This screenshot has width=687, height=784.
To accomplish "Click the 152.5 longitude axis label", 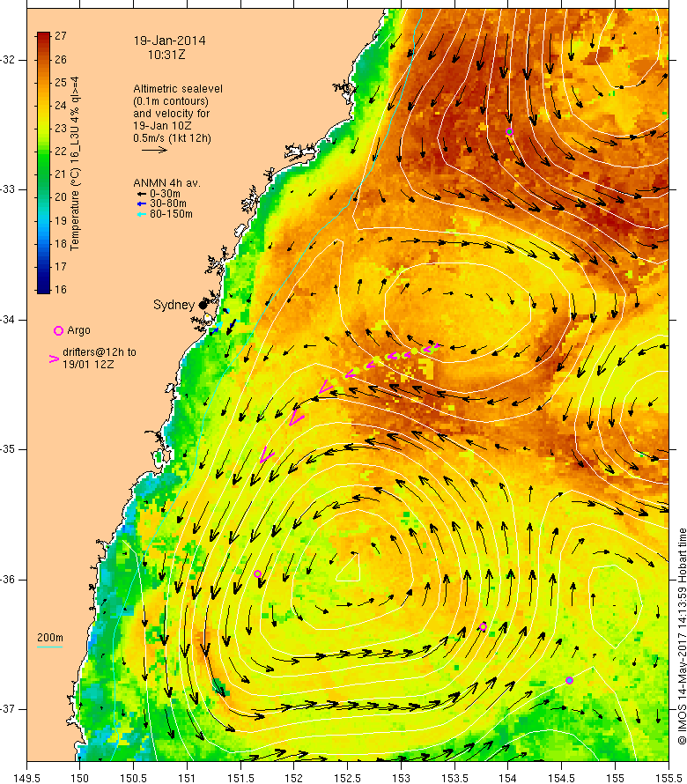I will 348,778.
